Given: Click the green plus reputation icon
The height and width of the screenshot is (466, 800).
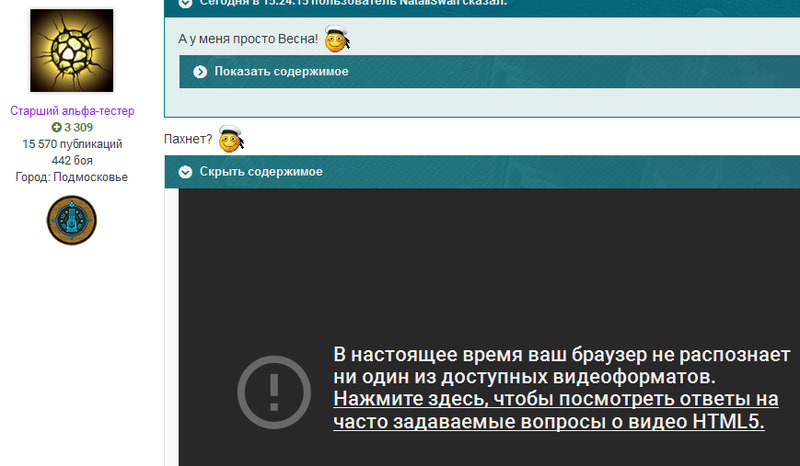Looking at the screenshot, I should coord(56,128).
